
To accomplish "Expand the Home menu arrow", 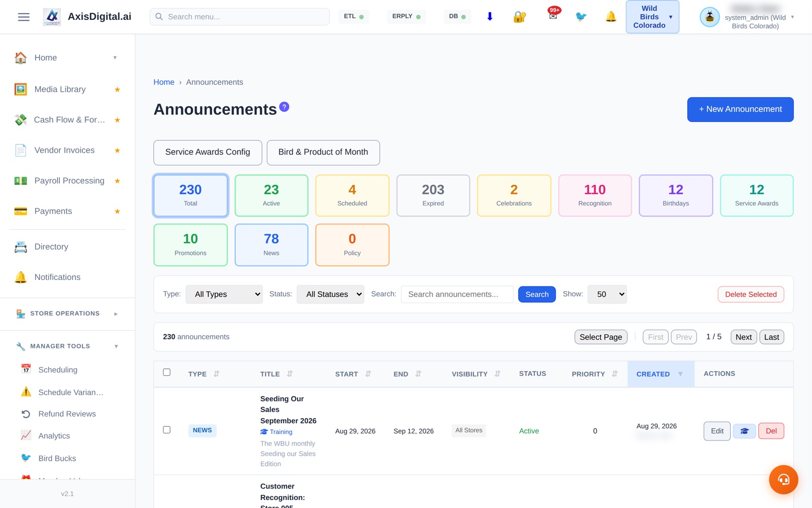I will tap(115, 58).
